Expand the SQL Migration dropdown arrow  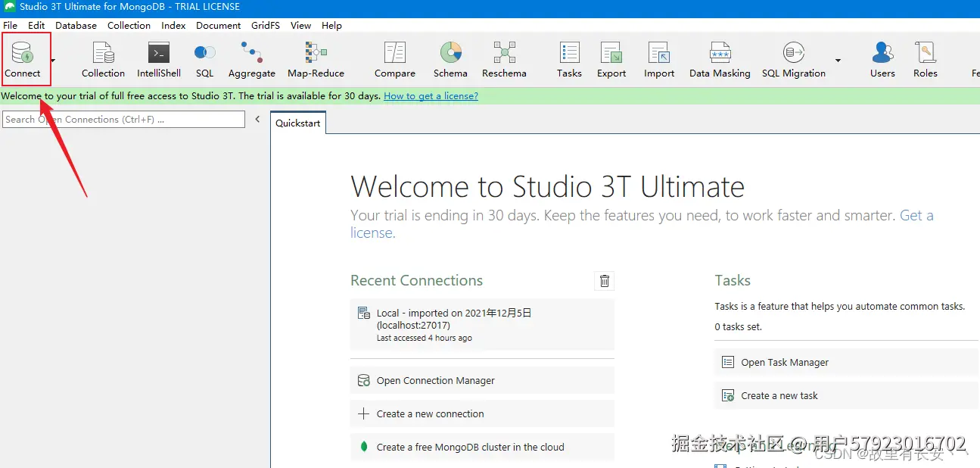[x=838, y=60]
